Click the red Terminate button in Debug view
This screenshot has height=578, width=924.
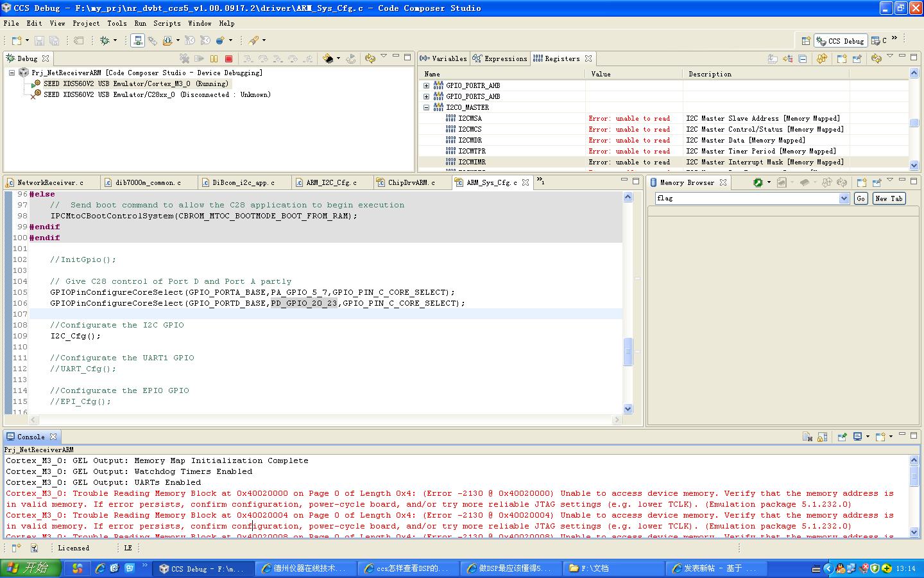[228, 58]
